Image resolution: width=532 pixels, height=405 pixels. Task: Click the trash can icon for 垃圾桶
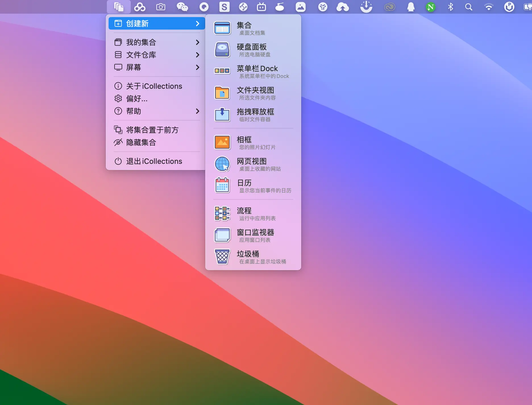tap(222, 257)
